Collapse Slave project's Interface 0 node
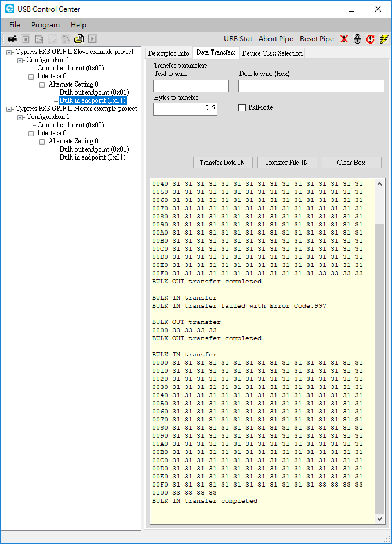This screenshot has height=544, width=392. point(31,77)
